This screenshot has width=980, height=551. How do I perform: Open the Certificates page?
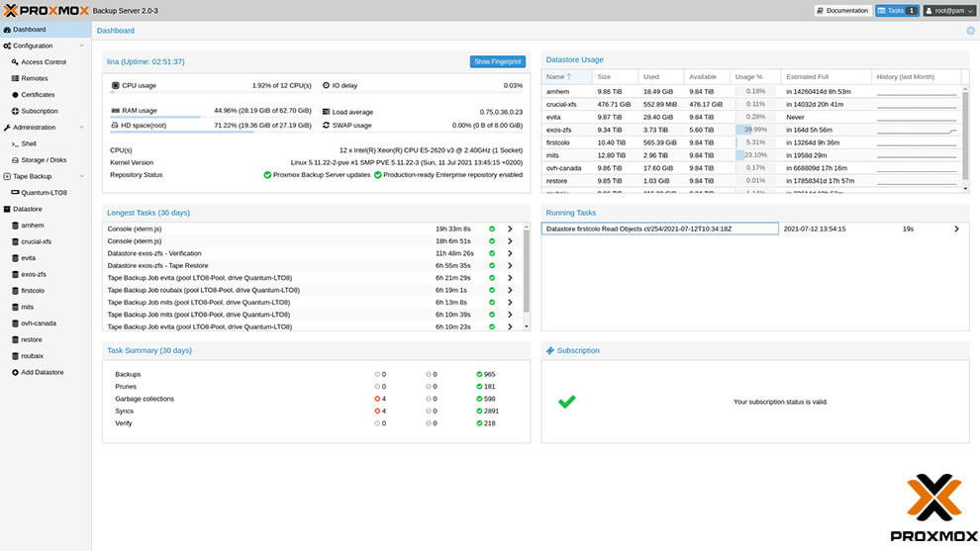38,94
